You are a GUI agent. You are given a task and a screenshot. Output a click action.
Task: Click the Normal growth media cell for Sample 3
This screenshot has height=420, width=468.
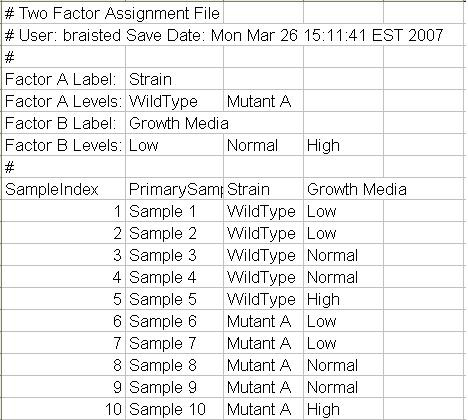(343, 255)
